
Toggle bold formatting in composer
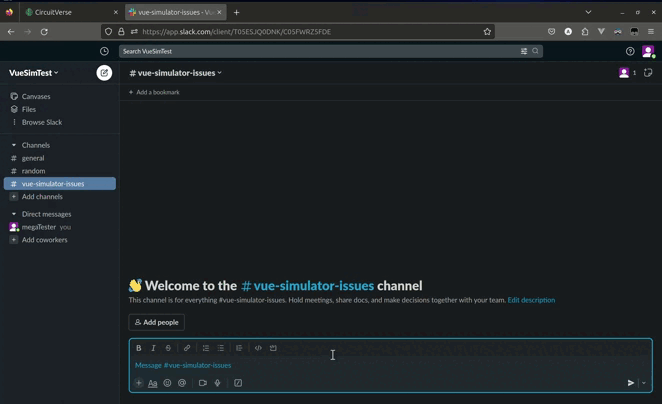[138, 348]
